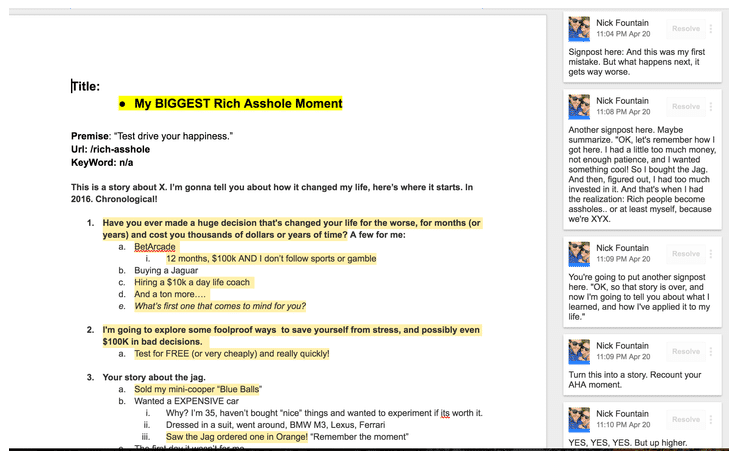Click Nick Fountain's avatar on the 11:08 PM comment
Screen dimensions: 737x461
(x=579, y=106)
